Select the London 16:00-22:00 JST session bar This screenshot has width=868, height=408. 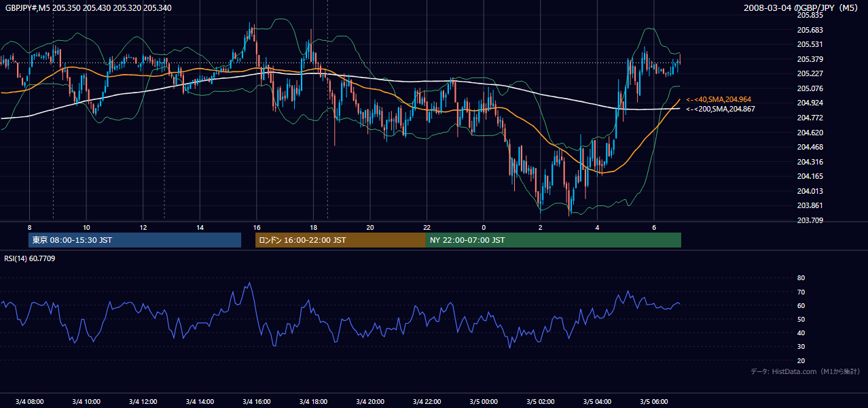click(x=340, y=240)
